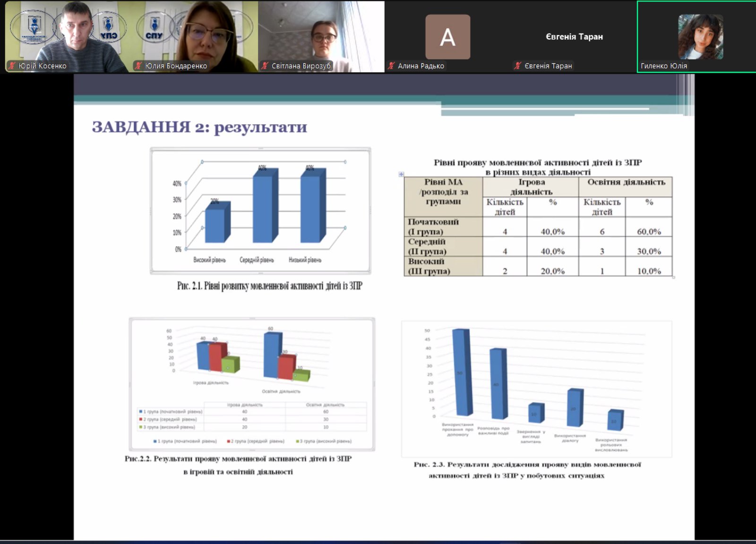
Task: Click the large Євгенія Таран name tile
Action: pos(574,37)
